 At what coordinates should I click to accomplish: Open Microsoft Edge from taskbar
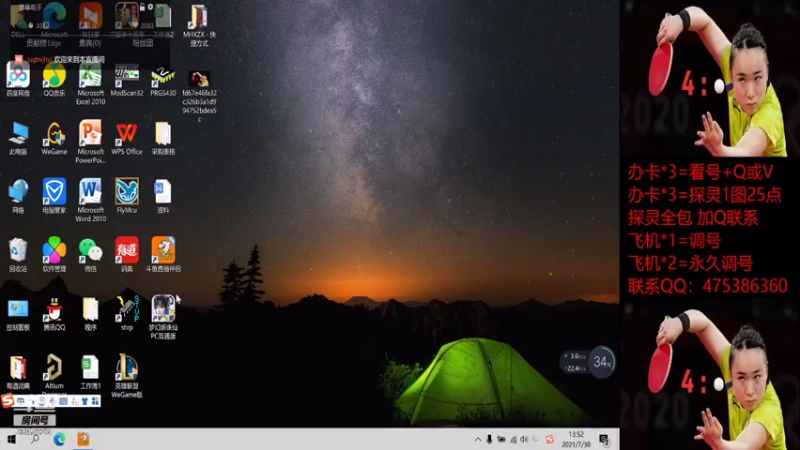coord(59,439)
